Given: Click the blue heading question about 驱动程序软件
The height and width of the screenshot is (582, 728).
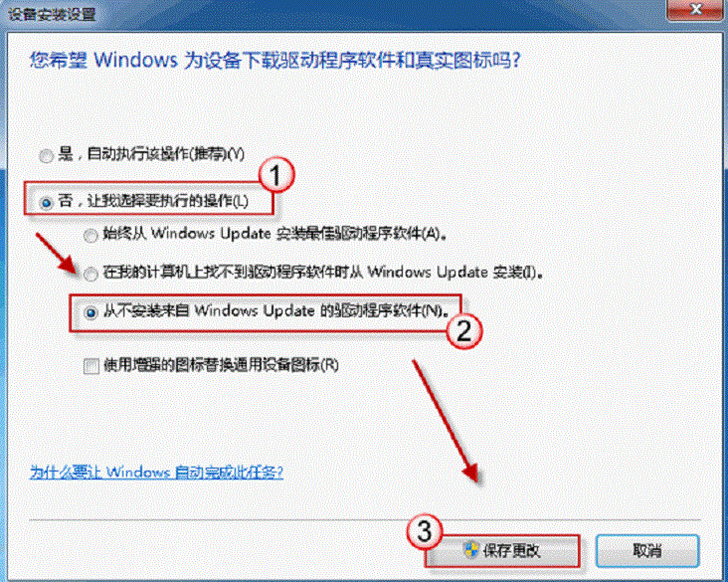Looking at the screenshot, I should point(275,60).
